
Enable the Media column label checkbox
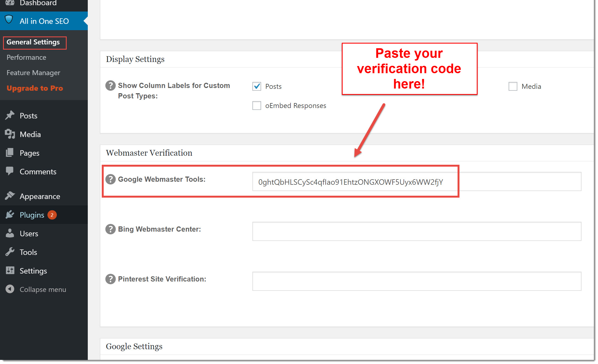point(513,86)
